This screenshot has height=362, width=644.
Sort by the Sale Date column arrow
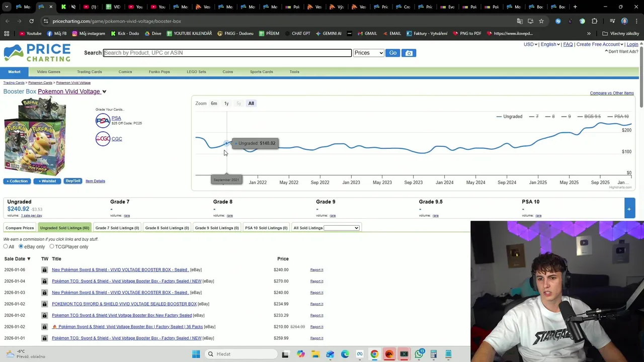click(29, 259)
